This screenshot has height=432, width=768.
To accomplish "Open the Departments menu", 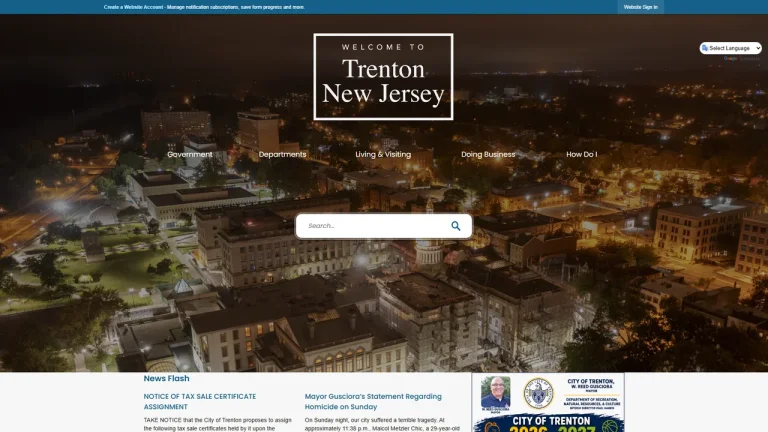I will 282,154.
